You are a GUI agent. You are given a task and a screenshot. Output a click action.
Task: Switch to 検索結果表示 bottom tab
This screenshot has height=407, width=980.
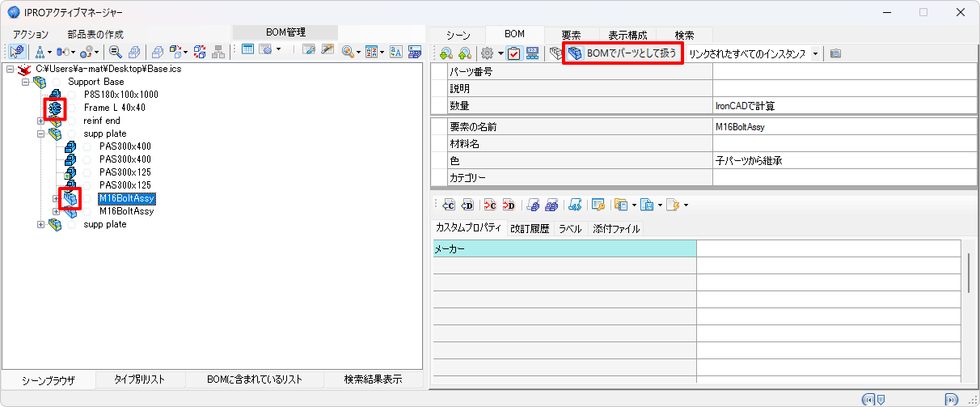pos(372,379)
